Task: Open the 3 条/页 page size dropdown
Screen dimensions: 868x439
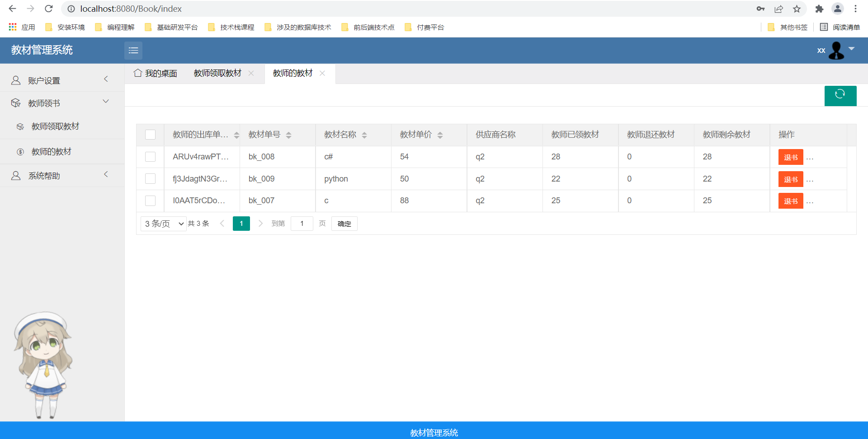Action: pyautogui.click(x=163, y=223)
